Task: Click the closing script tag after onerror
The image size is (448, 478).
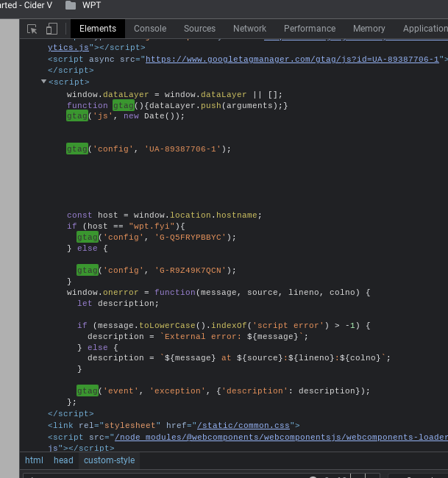Action: [71, 414]
